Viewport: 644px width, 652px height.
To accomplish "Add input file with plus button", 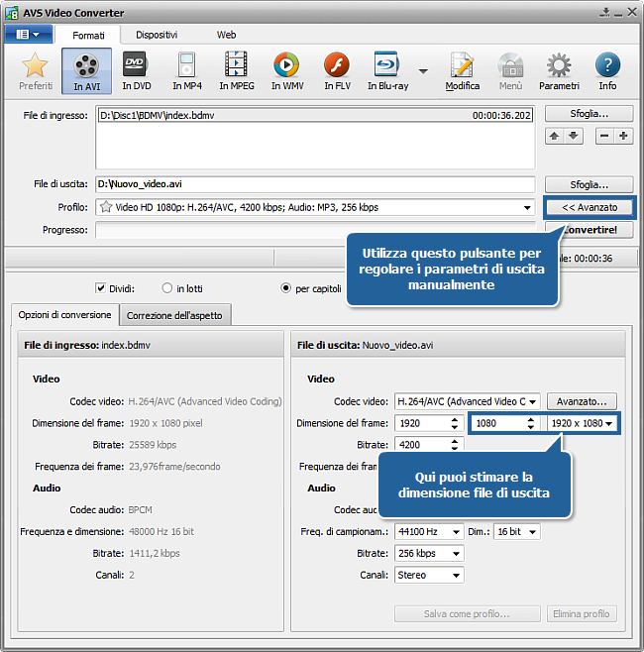I will 623,136.
